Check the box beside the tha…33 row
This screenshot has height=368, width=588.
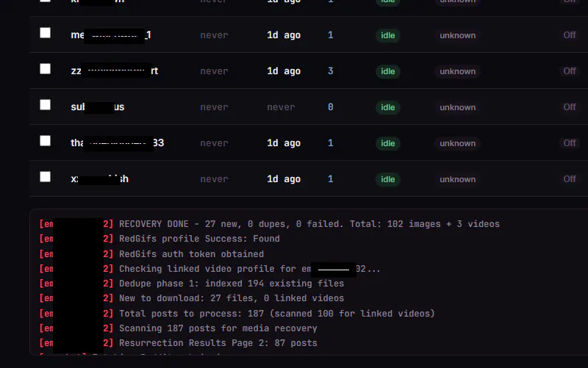coord(45,141)
